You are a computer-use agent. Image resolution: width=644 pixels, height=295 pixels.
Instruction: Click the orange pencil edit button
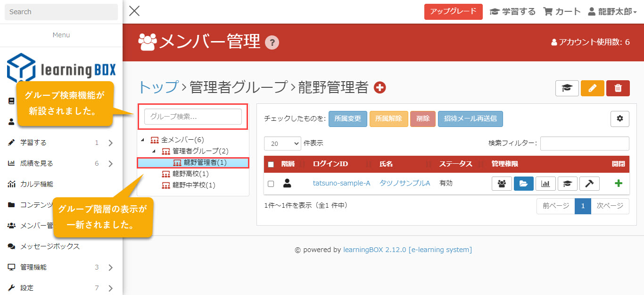click(x=593, y=88)
